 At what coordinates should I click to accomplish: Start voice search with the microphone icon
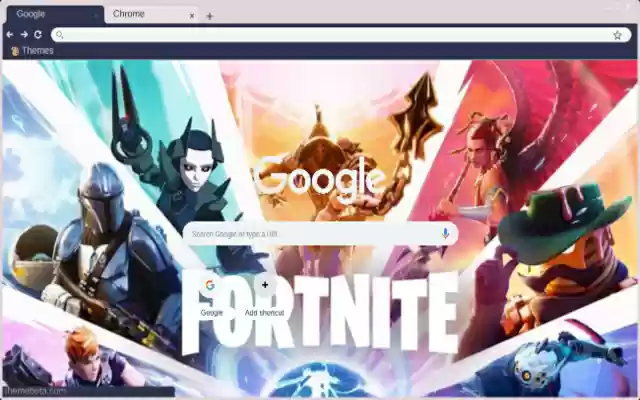[x=445, y=233]
